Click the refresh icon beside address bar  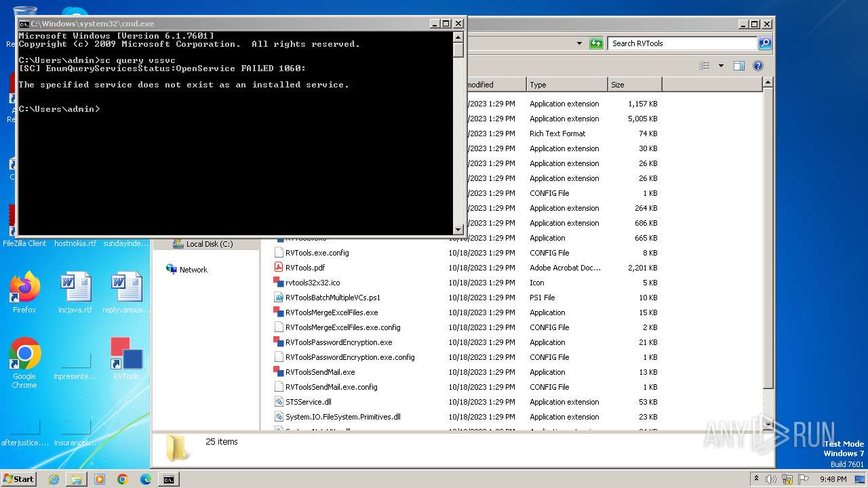pyautogui.click(x=596, y=43)
